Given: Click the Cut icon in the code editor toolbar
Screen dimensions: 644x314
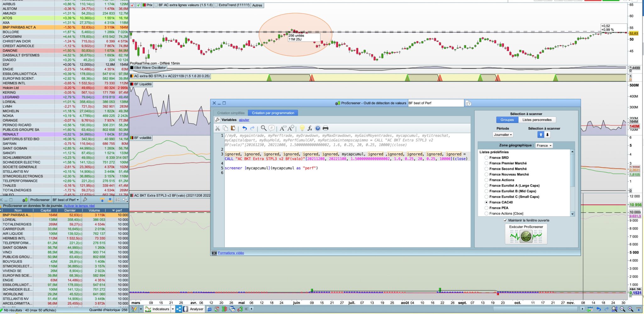Looking at the screenshot, I should pos(217,128).
